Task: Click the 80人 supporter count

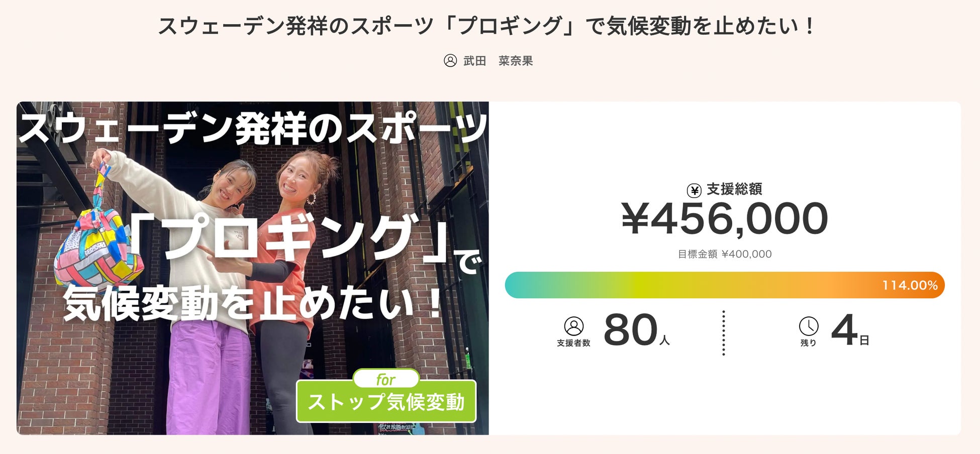Action: (636, 331)
